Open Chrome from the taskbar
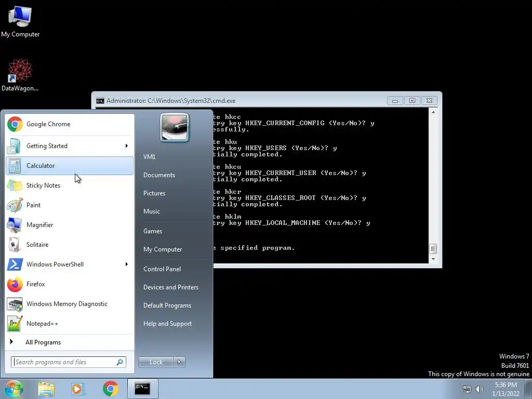This screenshot has height=399, width=532. coord(110,389)
